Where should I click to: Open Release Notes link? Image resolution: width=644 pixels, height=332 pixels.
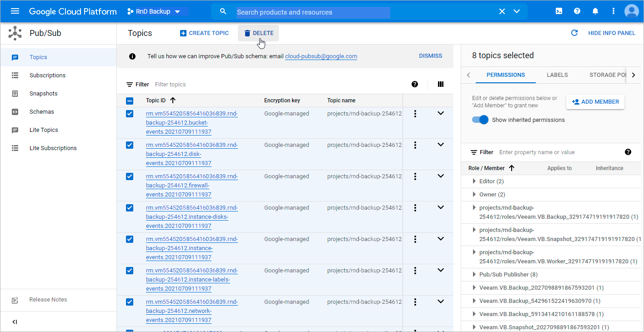point(48,300)
